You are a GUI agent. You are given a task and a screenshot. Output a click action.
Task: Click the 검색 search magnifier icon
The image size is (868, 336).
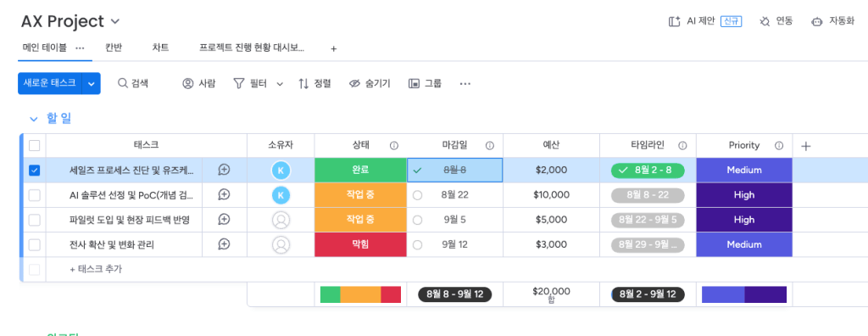pos(123,83)
